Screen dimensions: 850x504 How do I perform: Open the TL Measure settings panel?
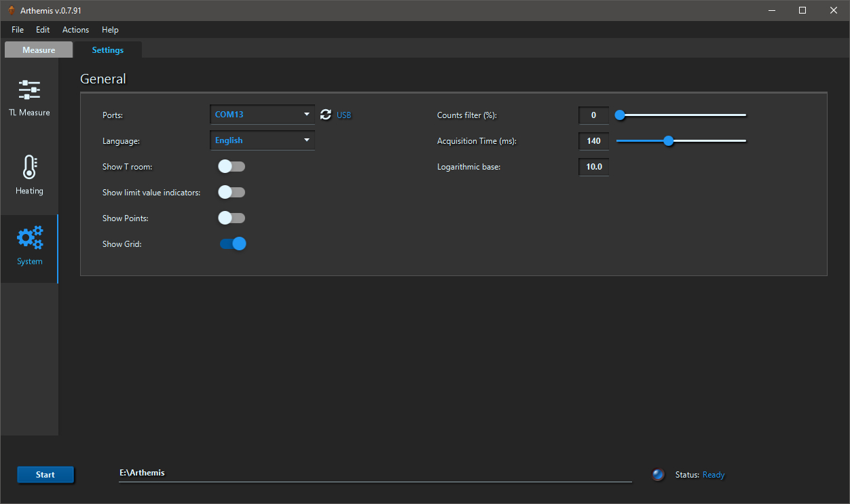(29, 97)
